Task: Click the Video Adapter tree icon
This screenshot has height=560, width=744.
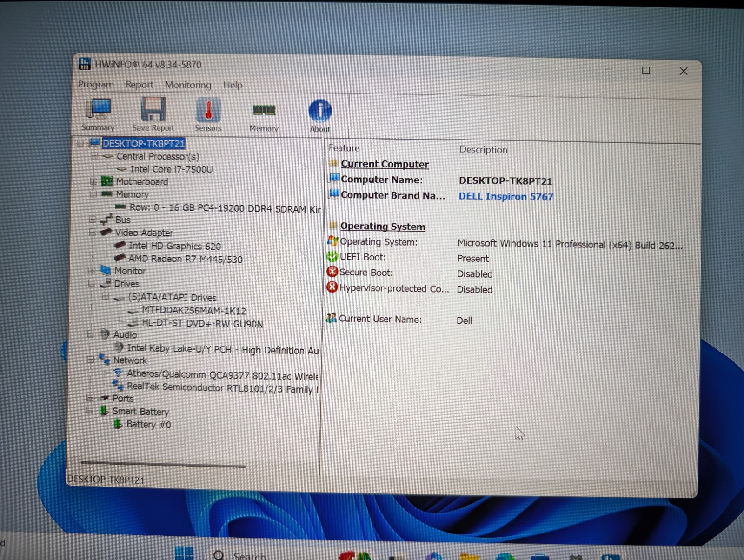Action: [106, 232]
